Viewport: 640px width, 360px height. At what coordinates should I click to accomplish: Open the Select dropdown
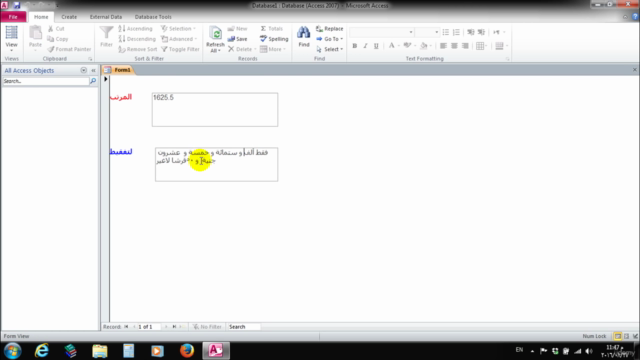pos(329,49)
